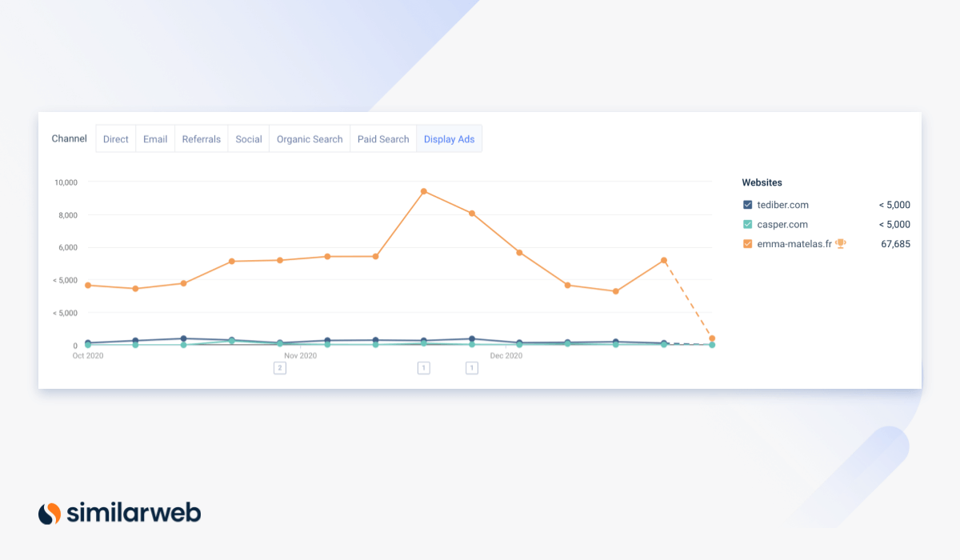Image resolution: width=960 pixels, height=560 pixels.
Task: Click the final orange point after dashed line
Action: 712,338
